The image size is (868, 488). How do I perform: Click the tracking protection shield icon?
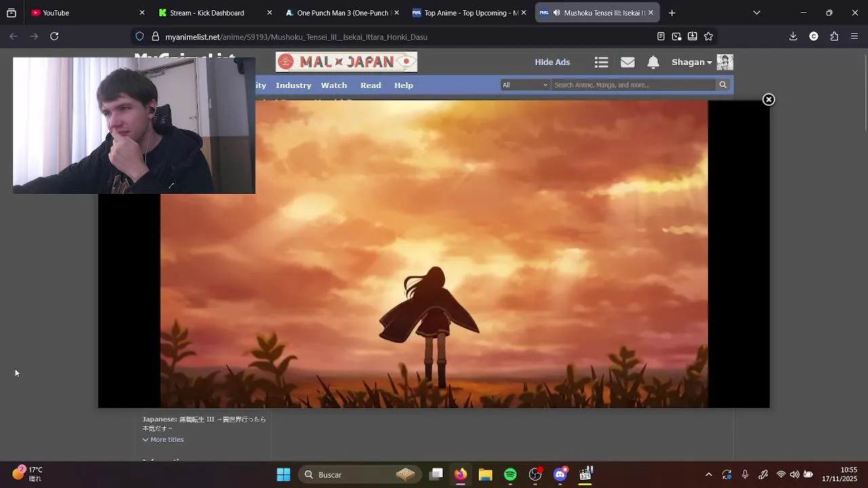[140, 37]
